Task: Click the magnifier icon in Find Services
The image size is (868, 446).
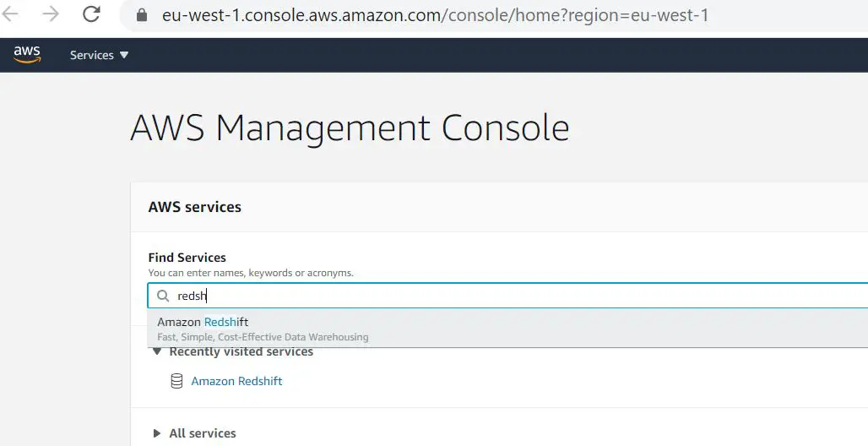Action: (x=163, y=296)
